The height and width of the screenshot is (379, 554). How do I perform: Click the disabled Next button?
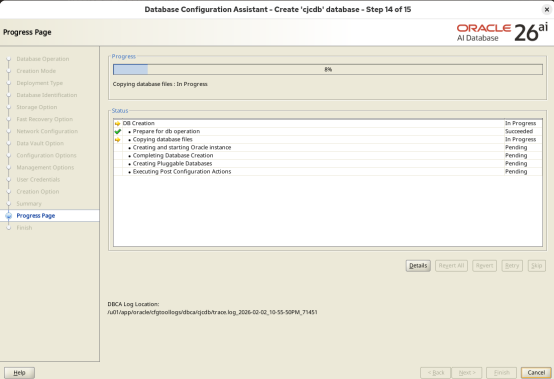tap(467, 373)
